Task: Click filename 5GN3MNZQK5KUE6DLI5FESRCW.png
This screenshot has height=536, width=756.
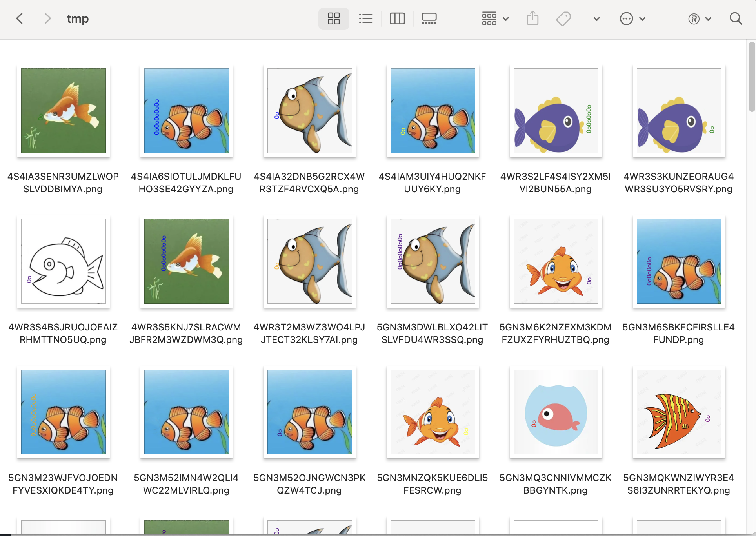Action: tap(433, 484)
